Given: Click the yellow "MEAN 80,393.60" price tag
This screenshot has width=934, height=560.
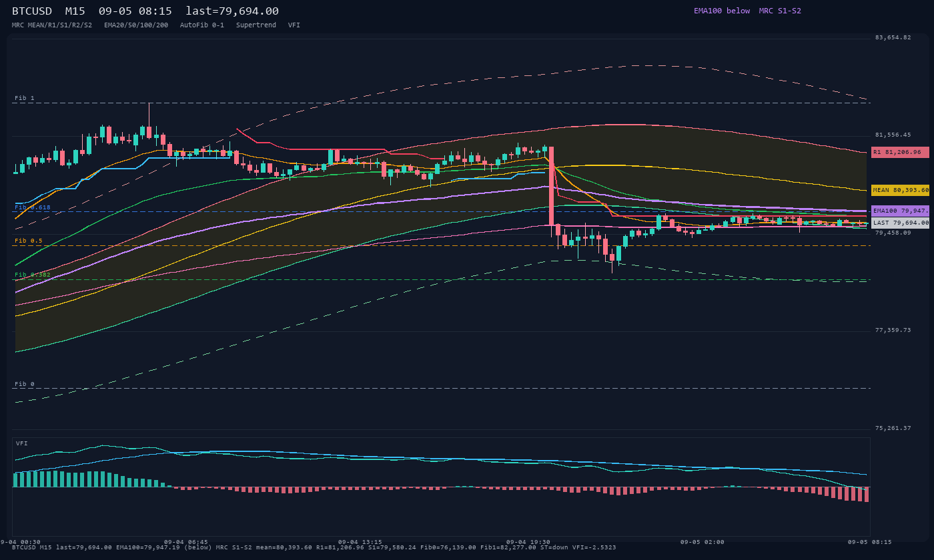Looking at the screenshot, I should pos(900,190).
